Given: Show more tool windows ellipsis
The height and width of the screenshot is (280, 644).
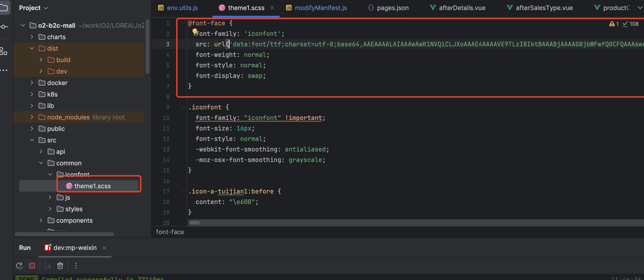Looking at the screenshot, I should (4, 70).
